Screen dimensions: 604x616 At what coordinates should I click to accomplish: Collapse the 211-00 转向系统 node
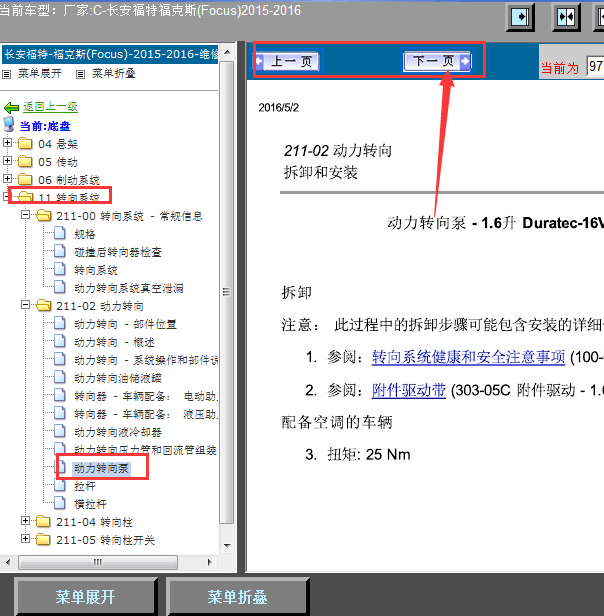[x=26, y=216]
